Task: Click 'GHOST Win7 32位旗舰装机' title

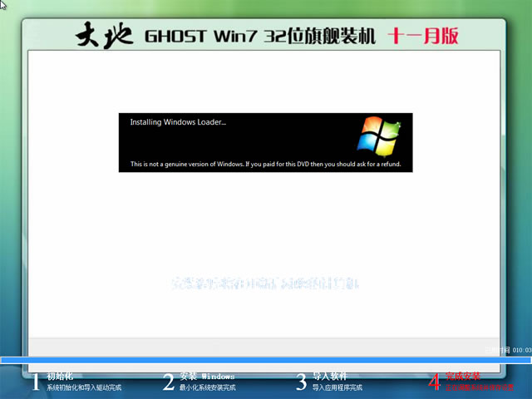Action: (x=260, y=36)
